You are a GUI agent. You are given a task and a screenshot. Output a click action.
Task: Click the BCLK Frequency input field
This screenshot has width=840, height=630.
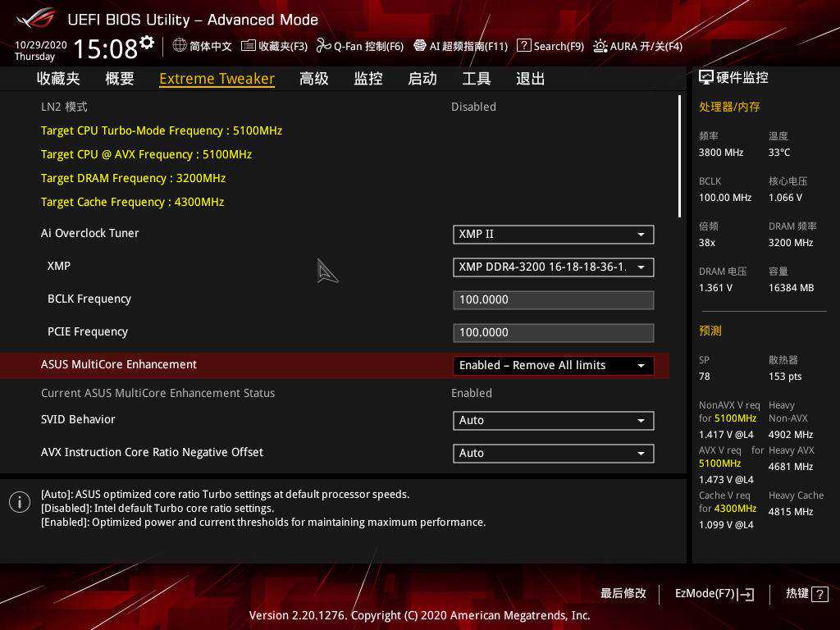pos(553,300)
